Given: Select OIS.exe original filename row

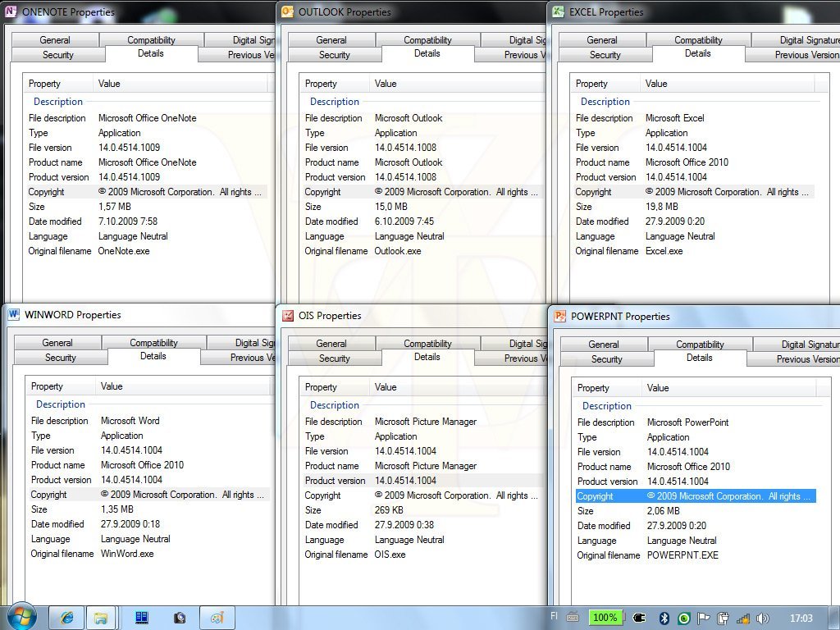Looking at the screenshot, I should [422, 555].
